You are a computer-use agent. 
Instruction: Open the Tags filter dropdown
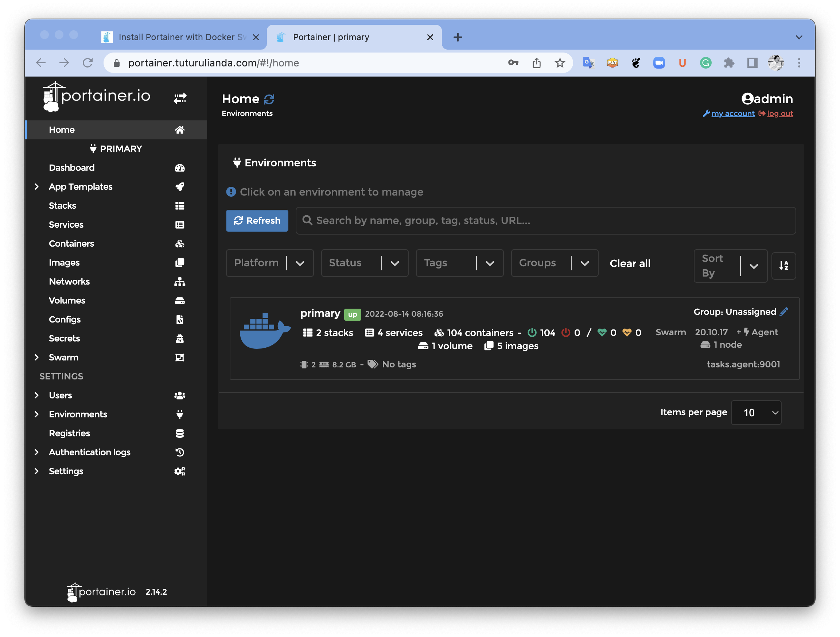click(x=460, y=263)
